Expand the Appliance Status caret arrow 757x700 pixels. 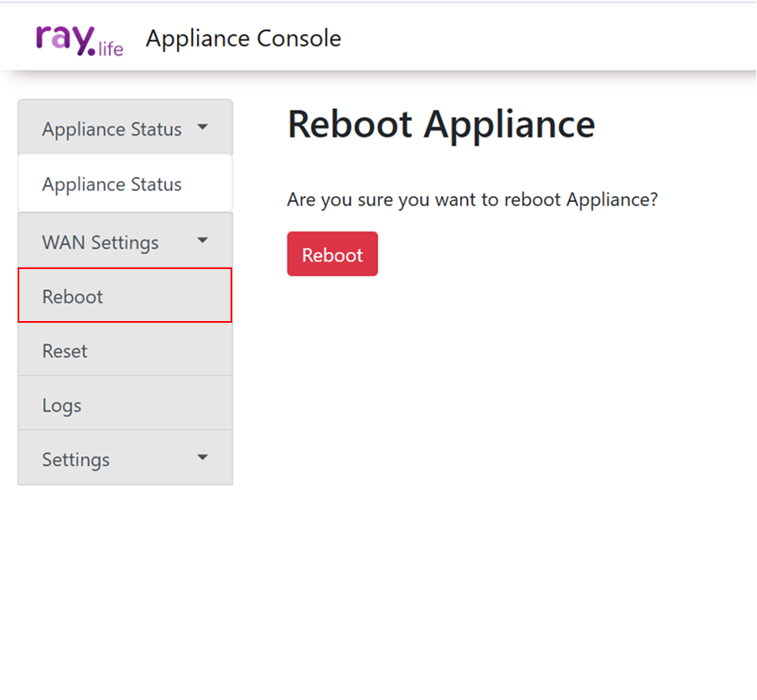point(202,128)
